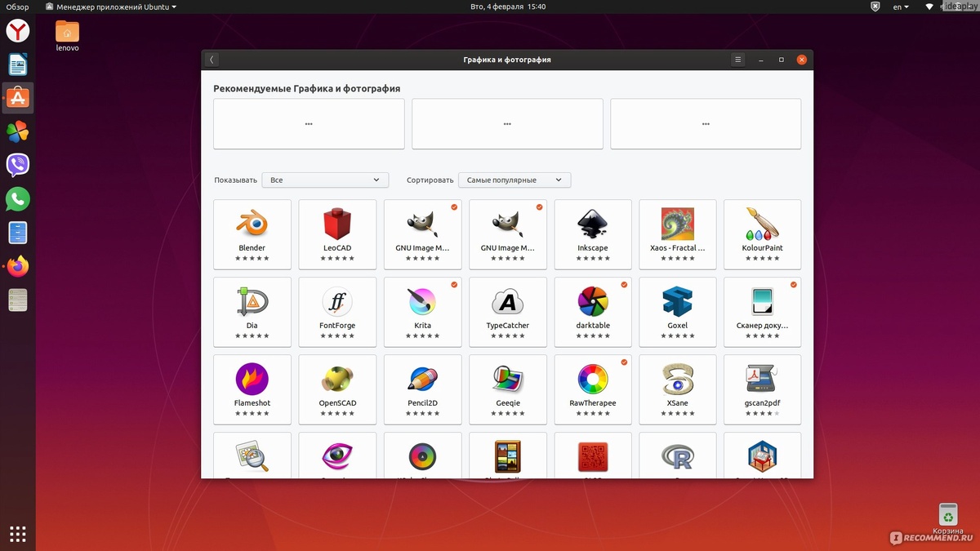The height and width of the screenshot is (551, 980).
Task: Open the Сортировать 'Самые популярные' dropdown
Action: 514,180
